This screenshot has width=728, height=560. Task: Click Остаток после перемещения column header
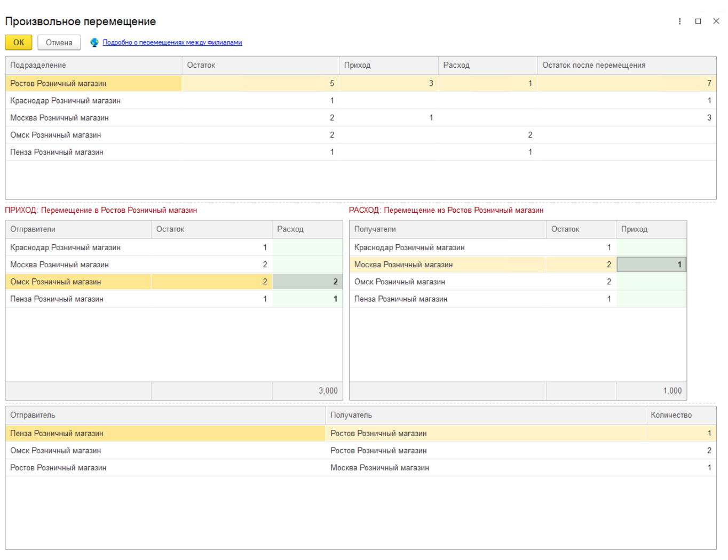point(627,65)
